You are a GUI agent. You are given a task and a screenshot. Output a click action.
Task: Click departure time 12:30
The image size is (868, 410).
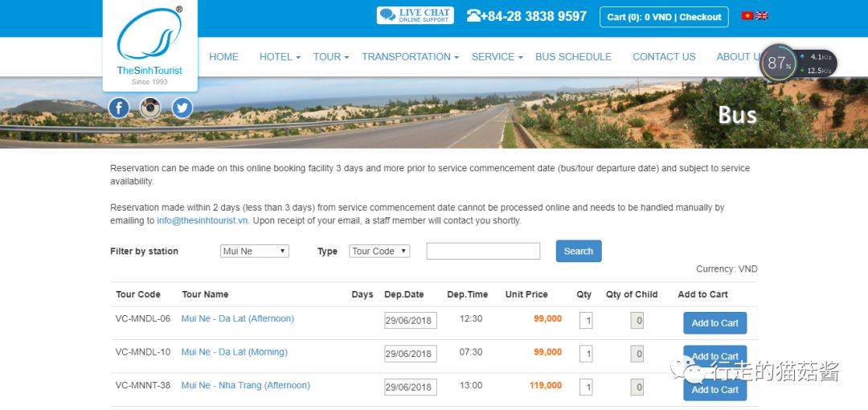(x=470, y=318)
